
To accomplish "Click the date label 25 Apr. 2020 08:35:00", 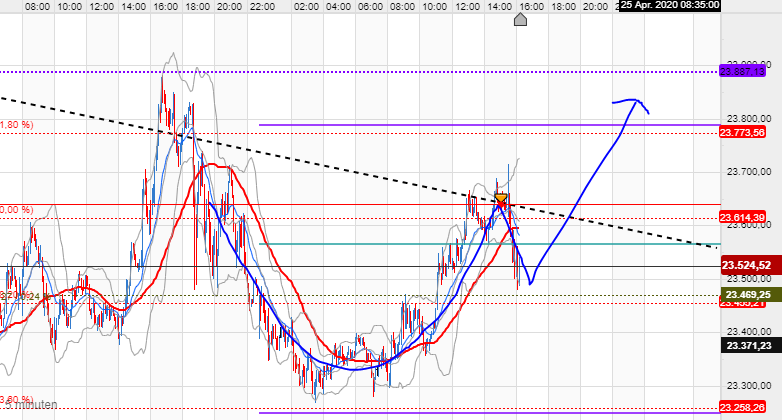I will tap(670, 5).
